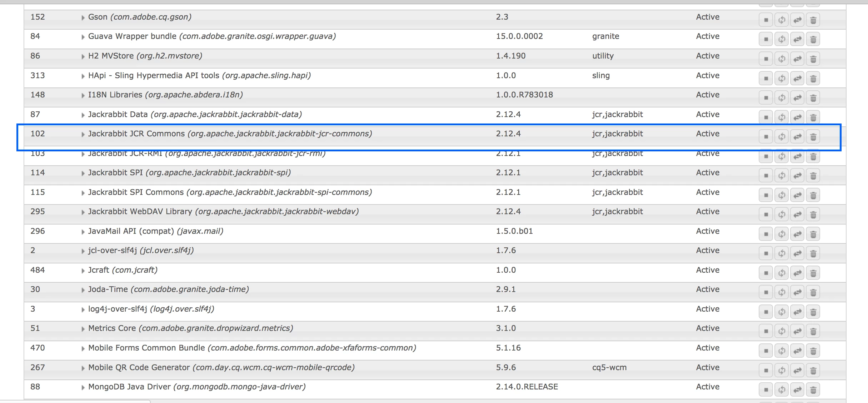Expand the Jackrabbit Data bundle details

click(83, 115)
